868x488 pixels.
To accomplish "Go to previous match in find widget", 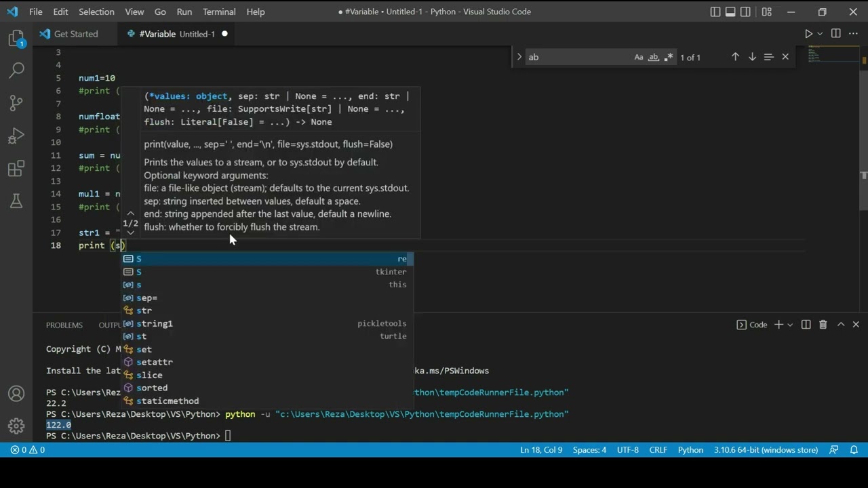I will point(735,57).
